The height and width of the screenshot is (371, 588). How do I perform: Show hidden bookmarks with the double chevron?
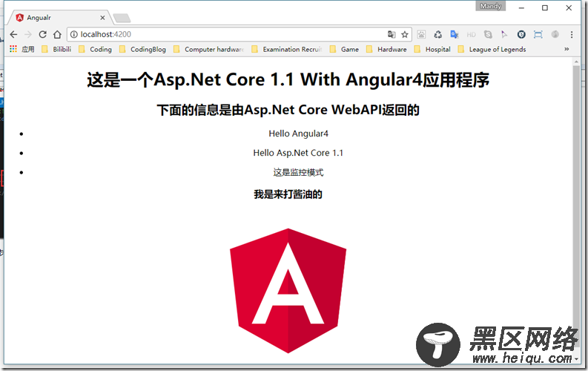[566, 49]
